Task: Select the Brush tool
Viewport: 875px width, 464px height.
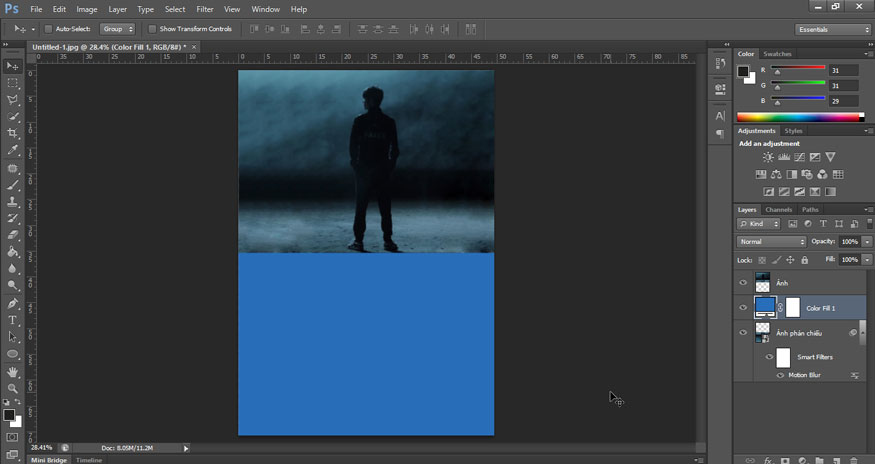Action: [x=12, y=185]
